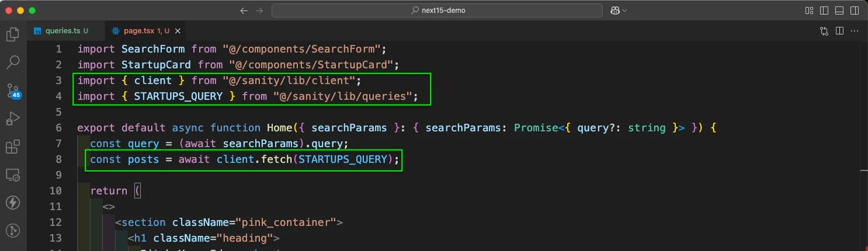Open changes compare icon in editor toolbar

pyautogui.click(x=824, y=31)
